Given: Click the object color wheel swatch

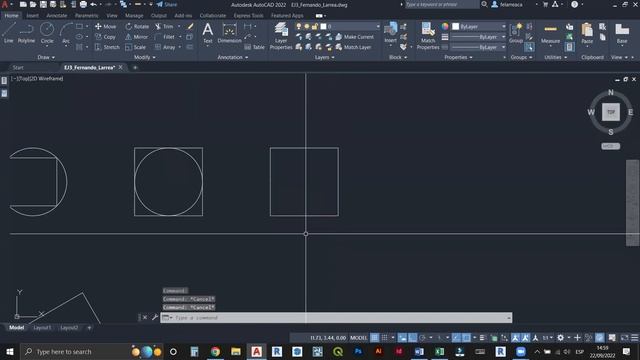Looking at the screenshot, I should [x=445, y=27].
